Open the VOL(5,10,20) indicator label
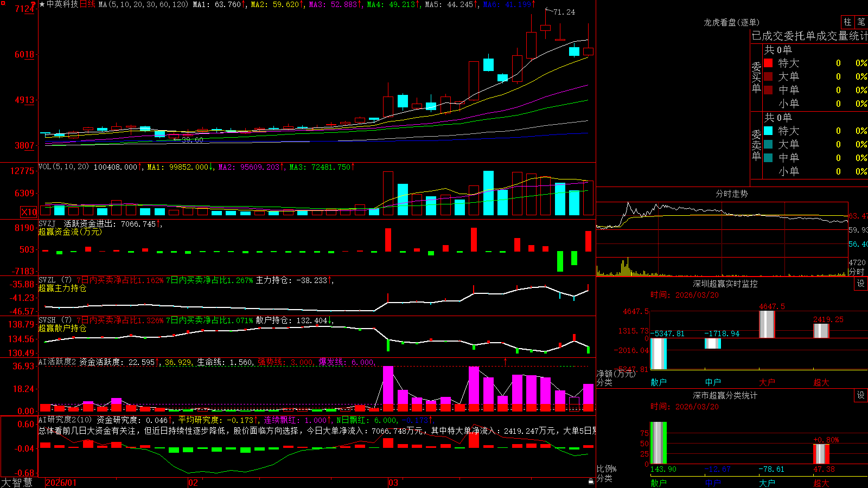This screenshot has height=488, width=868. 63,167
